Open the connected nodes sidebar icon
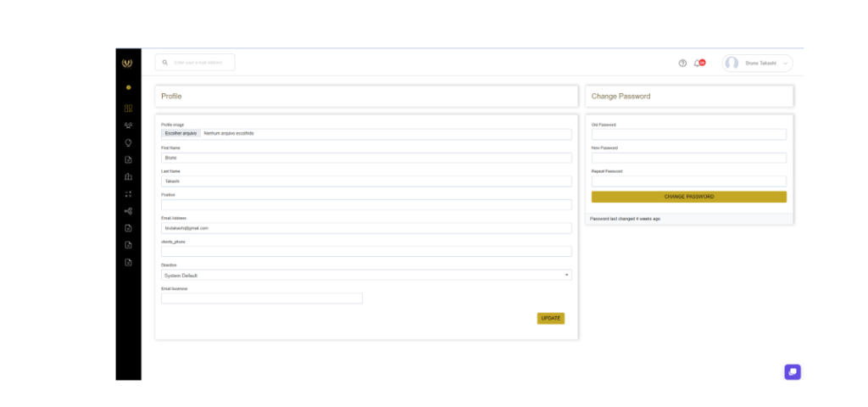The image size is (868, 407). pos(128,211)
